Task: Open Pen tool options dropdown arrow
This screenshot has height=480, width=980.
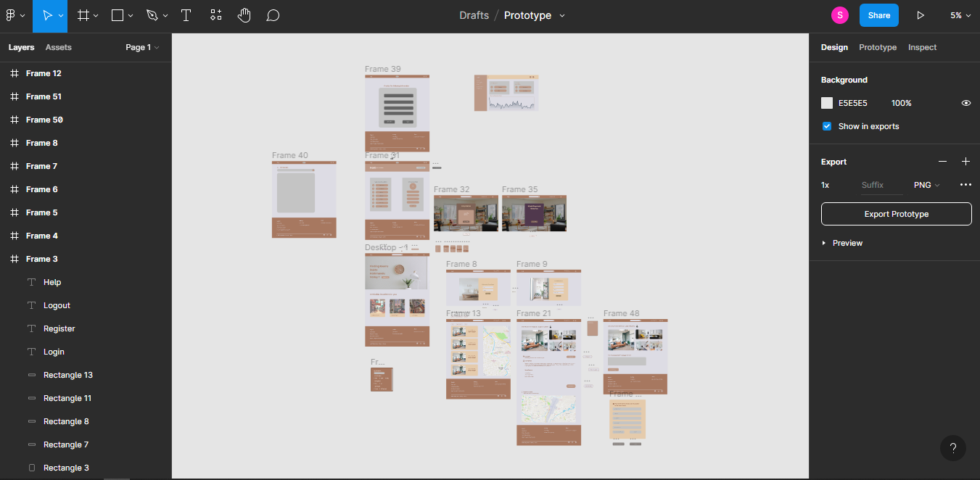Action: (x=165, y=15)
